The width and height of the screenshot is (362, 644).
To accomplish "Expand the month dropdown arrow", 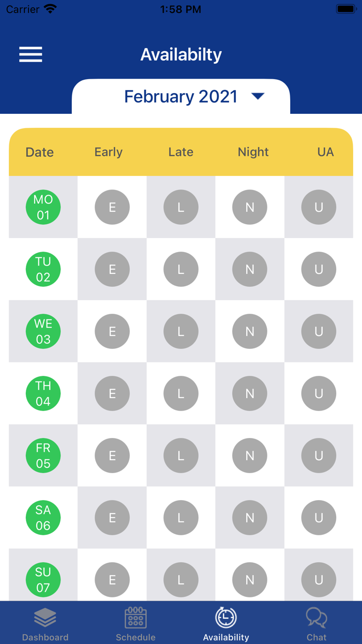I will pos(258,96).
